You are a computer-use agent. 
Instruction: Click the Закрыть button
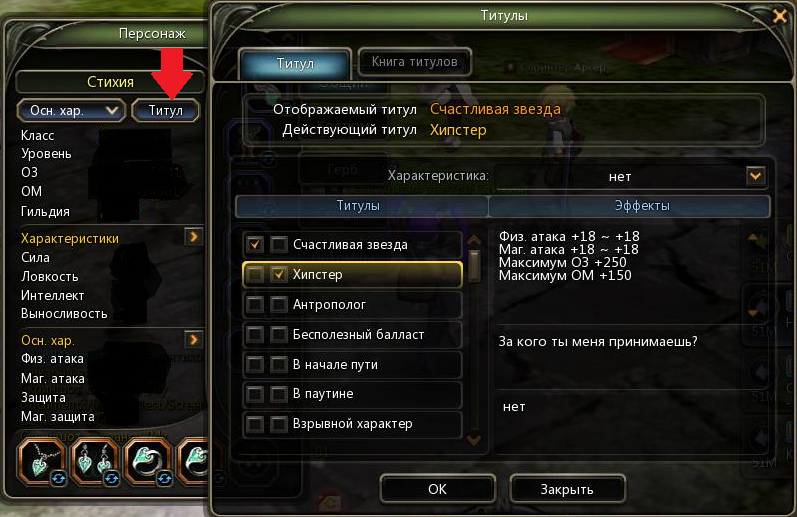click(567, 489)
